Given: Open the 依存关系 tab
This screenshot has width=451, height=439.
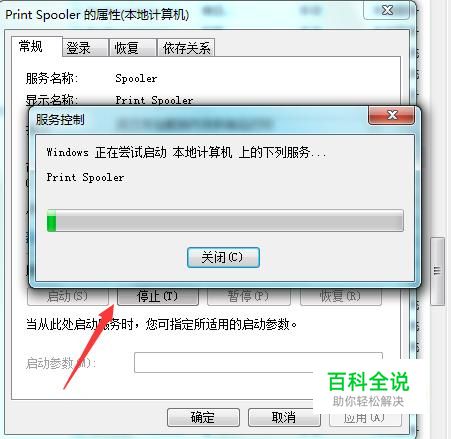Looking at the screenshot, I should tap(186, 48).
